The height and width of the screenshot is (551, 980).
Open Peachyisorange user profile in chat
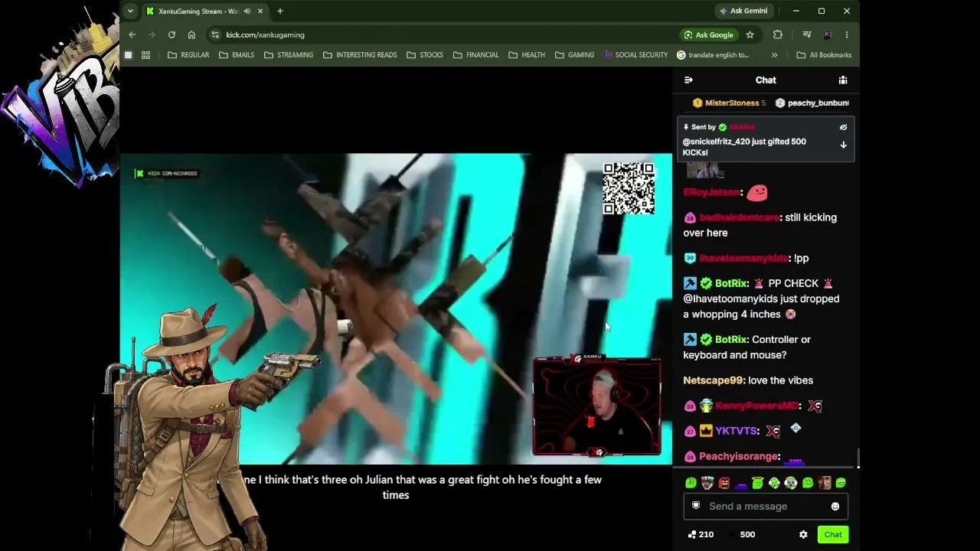click(x=738, y=456)
